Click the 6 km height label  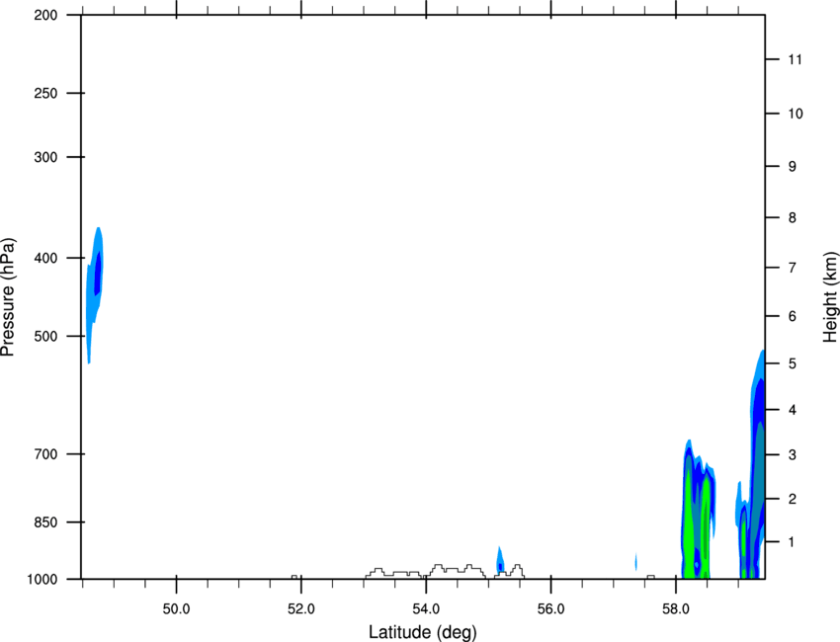pyautogui.click(x=793, y=316)
